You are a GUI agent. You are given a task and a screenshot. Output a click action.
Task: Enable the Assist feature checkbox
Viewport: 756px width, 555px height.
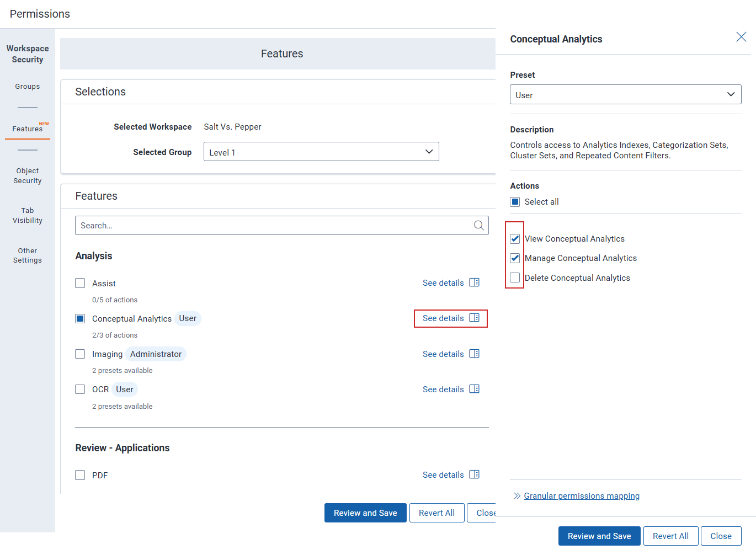80,283
